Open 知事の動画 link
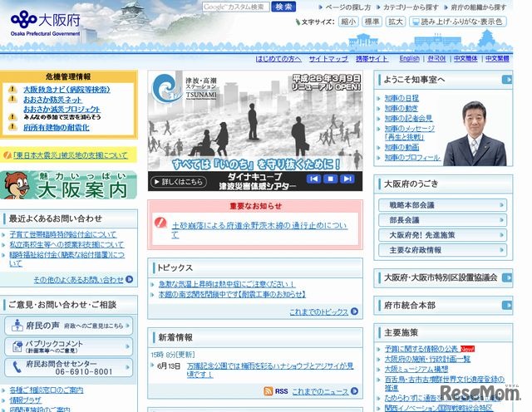 tap(401, 148)
